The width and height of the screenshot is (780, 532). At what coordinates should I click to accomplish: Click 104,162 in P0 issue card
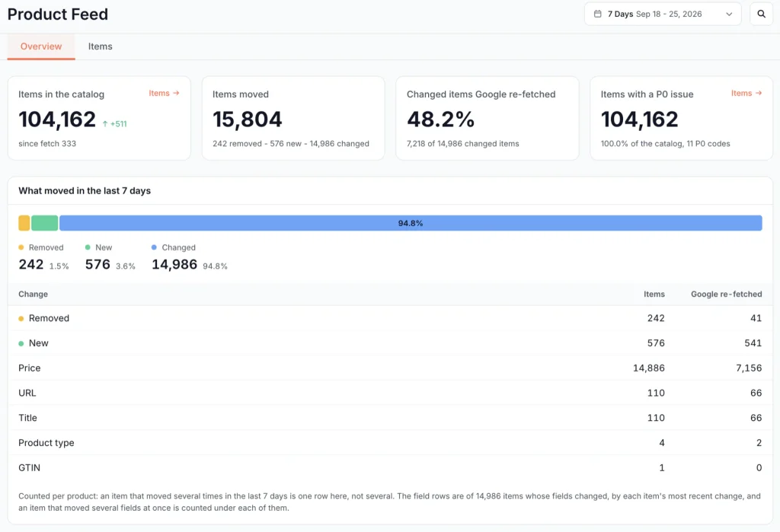coord(639,119)
